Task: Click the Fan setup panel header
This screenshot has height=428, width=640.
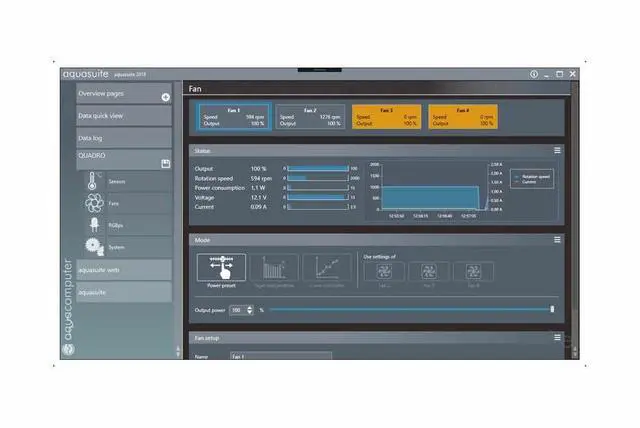Action: [377, 338]
